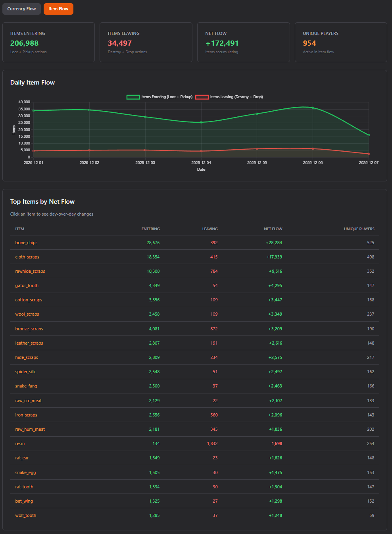Click the Items Leaving value 34,497
392x534 pixels.
coord(120,43)
